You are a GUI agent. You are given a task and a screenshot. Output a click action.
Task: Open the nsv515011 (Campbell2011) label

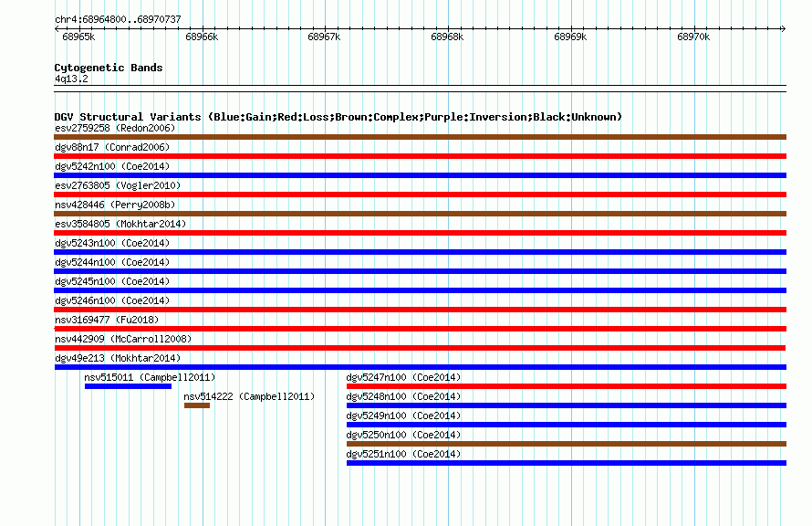(x=150, y=377)
